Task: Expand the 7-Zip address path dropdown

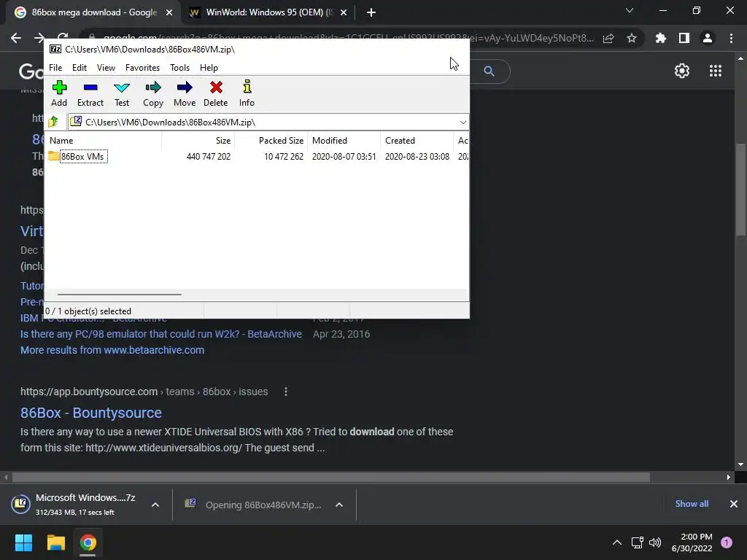Action: [x=462, y=122]
